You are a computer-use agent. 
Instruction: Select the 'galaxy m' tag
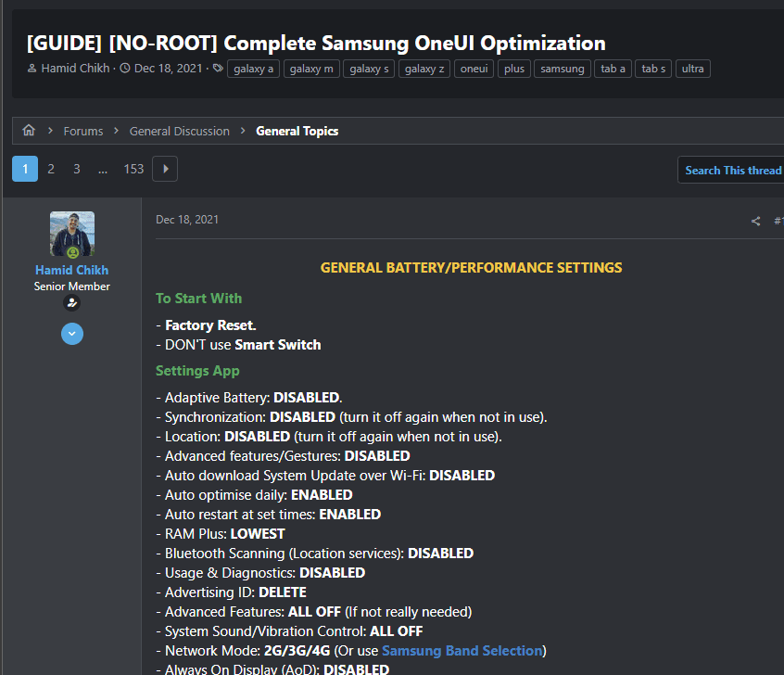[311, 69]
